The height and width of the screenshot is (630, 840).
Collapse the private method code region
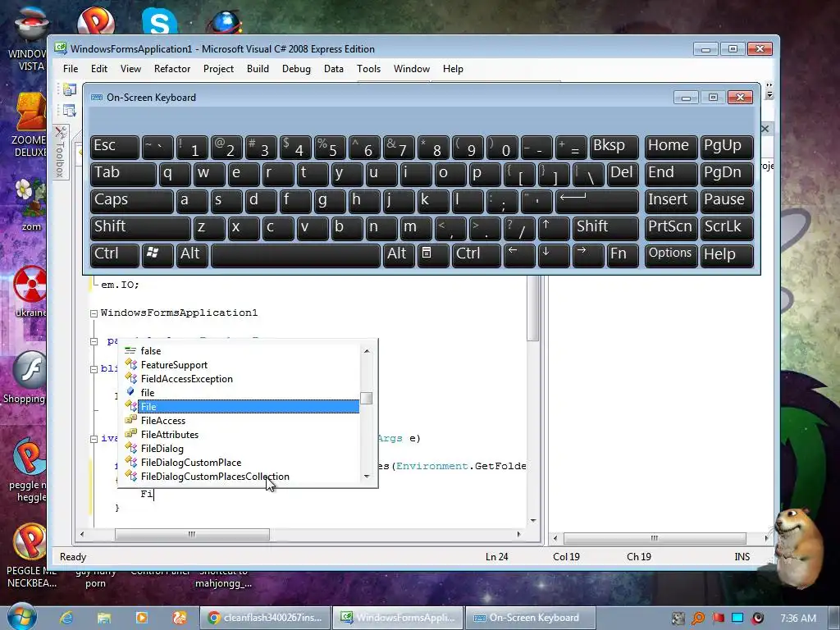(94, 439)
